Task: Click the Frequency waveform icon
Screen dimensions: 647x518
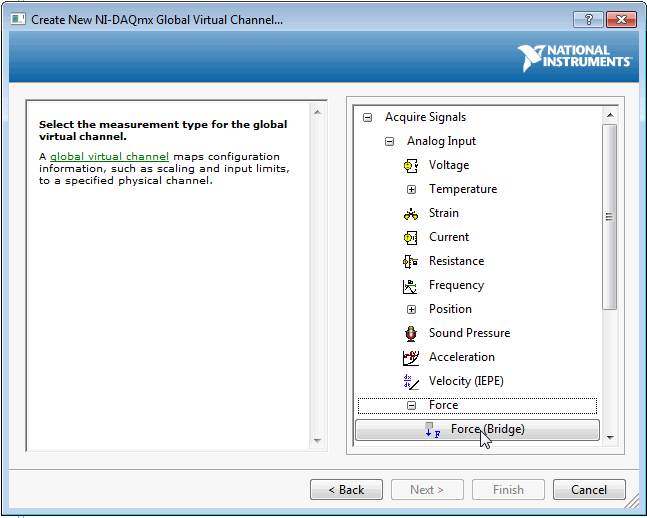Action: (410, 286)
